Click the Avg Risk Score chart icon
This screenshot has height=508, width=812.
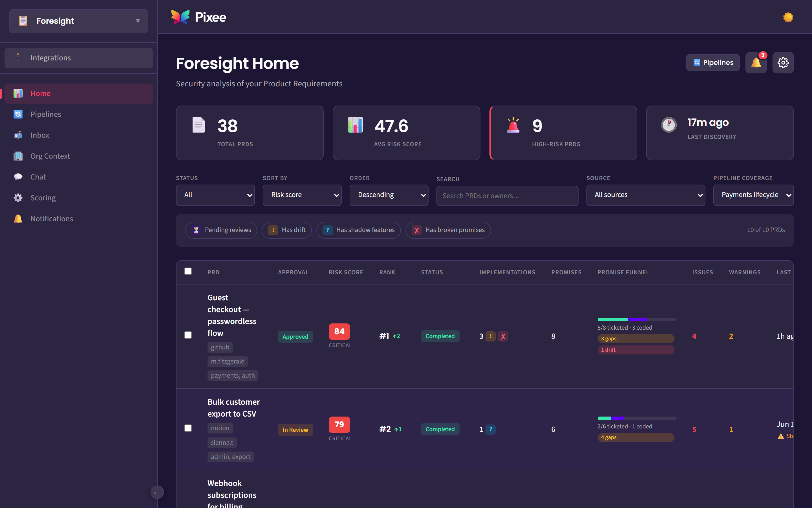(x=355, y=125)
